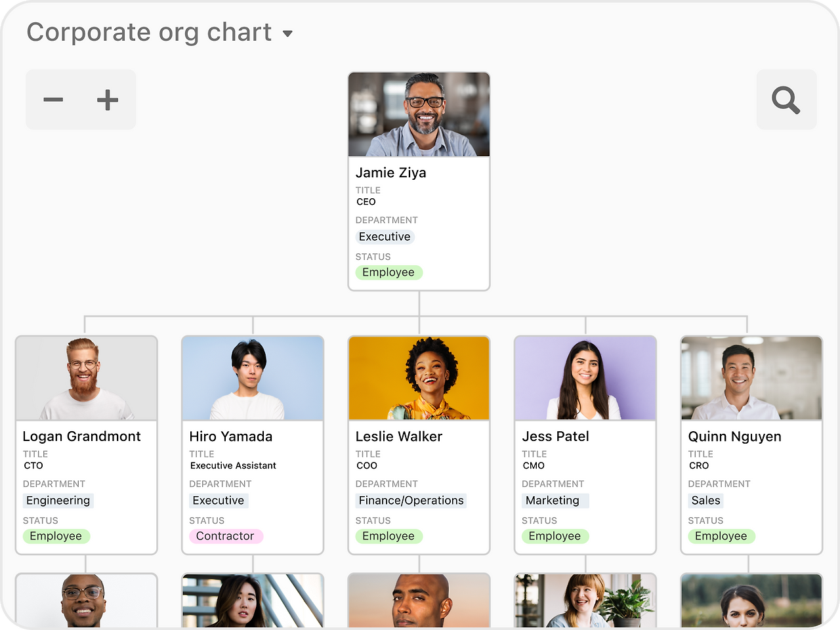Click Jess Patel's profile photo

(x=585, y=378)
